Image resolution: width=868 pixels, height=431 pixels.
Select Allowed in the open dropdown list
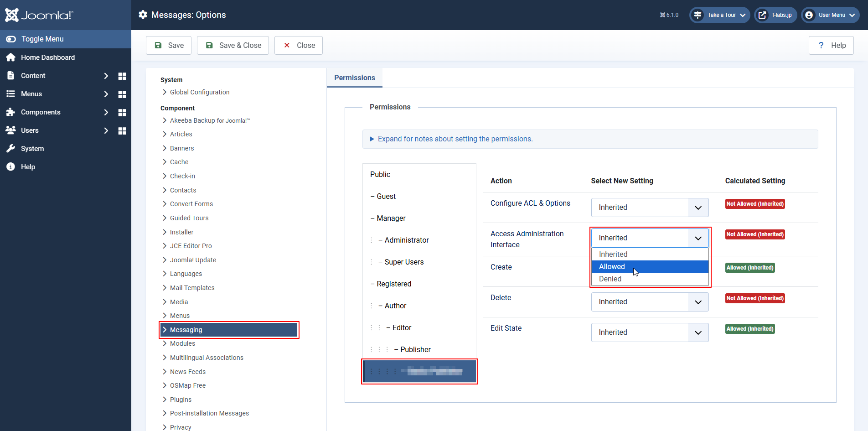click(612, 267)
